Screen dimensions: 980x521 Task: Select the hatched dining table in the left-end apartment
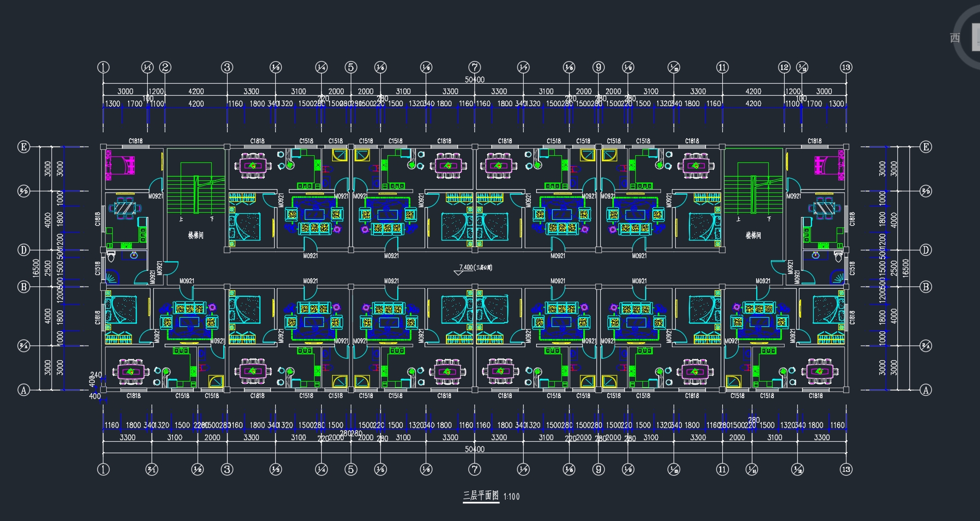pos(124,208)
